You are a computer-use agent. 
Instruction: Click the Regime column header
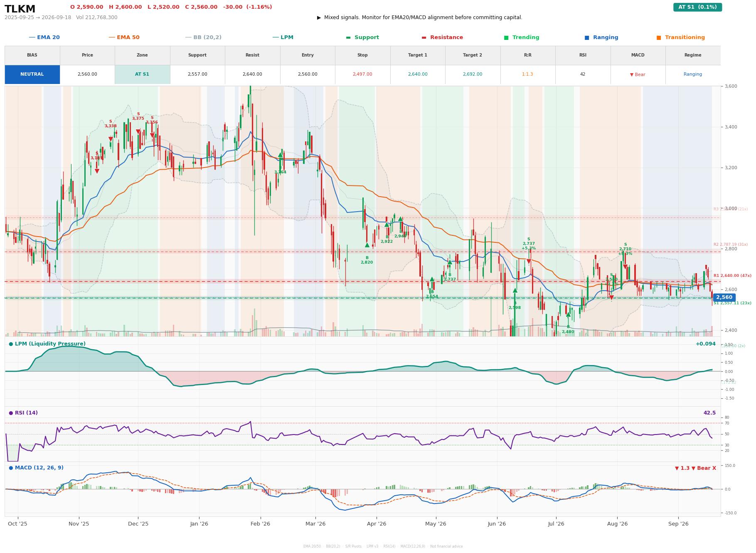(693, 55)
